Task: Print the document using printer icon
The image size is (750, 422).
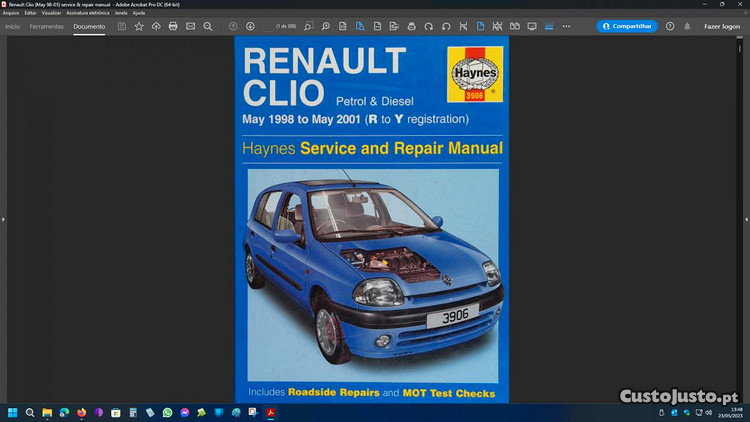Action: click(173, 26)
